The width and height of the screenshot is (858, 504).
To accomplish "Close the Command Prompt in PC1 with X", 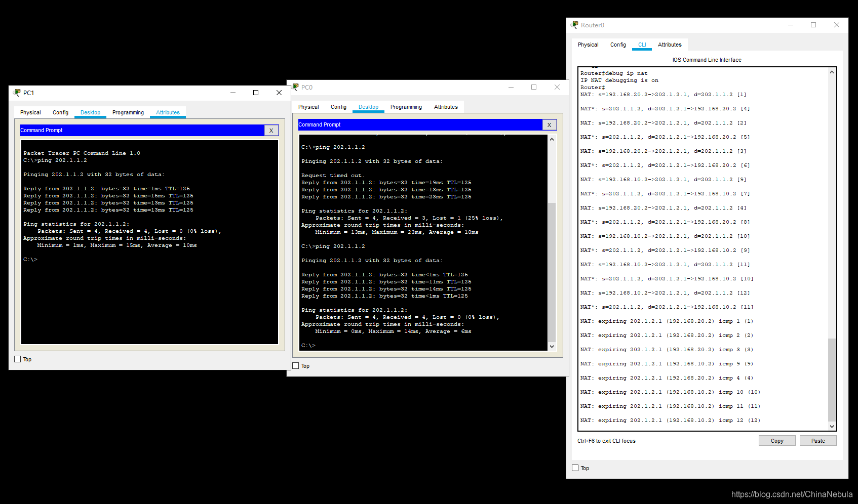I will pyautogui.click(x=271, y=130).
